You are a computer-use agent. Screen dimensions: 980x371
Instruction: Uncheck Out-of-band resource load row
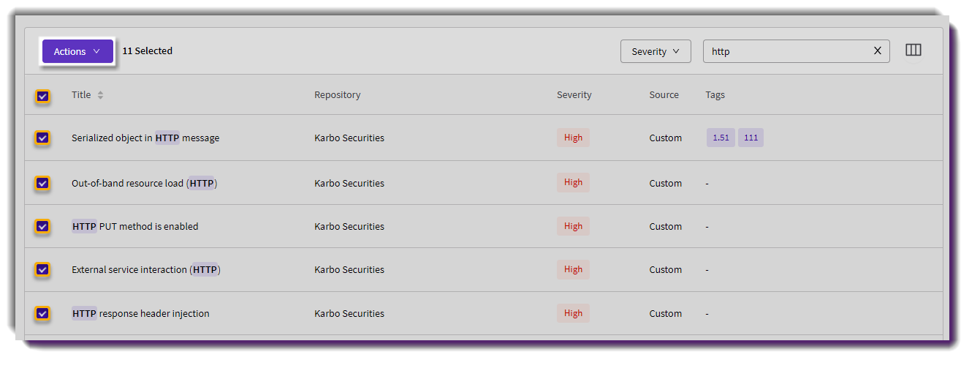42,183
